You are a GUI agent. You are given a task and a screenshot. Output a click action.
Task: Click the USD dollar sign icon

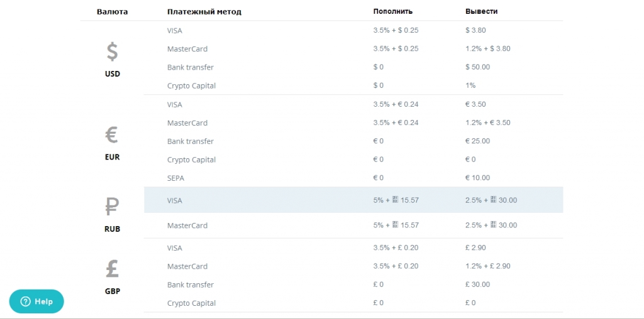112,51
